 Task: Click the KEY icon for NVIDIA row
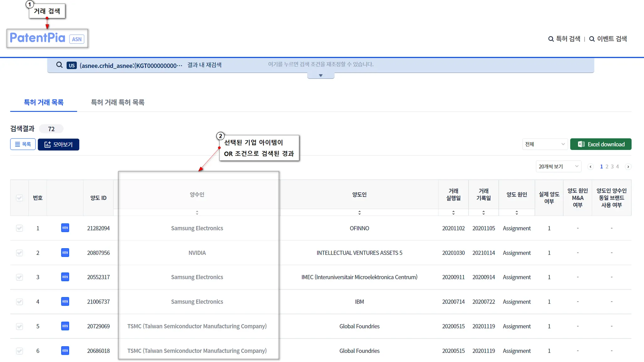coord(65,253)
